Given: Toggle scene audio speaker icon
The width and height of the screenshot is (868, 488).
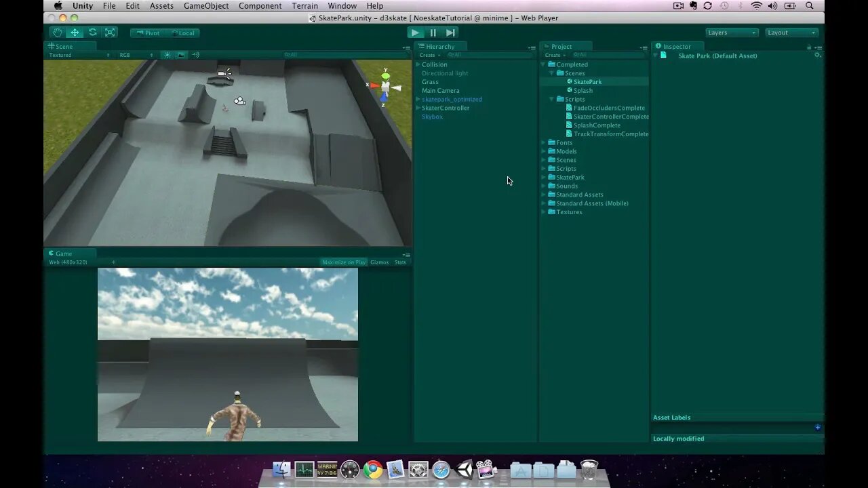Looking at the screenshot, I should [195, 55].
